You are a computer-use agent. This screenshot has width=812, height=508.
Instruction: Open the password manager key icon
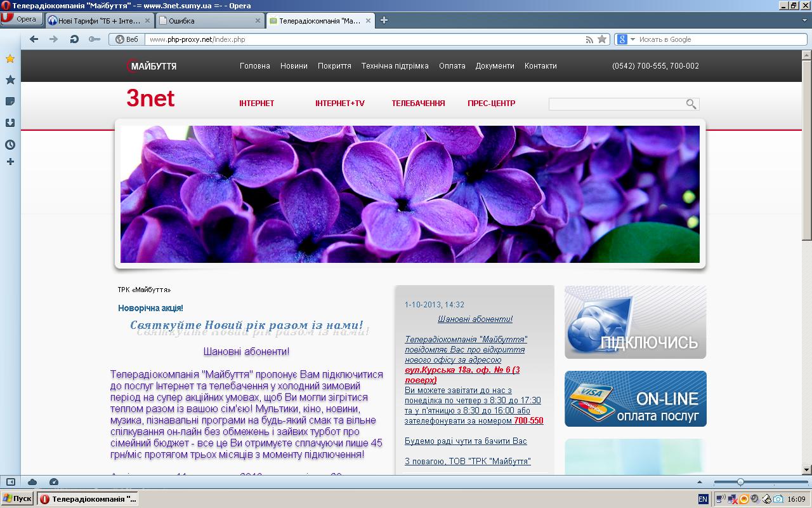click(x=95, y=39)
